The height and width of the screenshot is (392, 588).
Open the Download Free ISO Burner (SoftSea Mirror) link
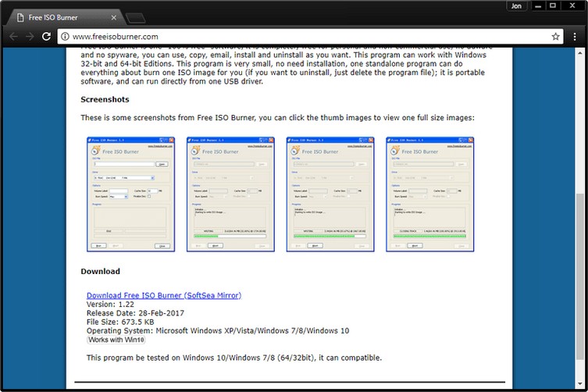[164, 295]
